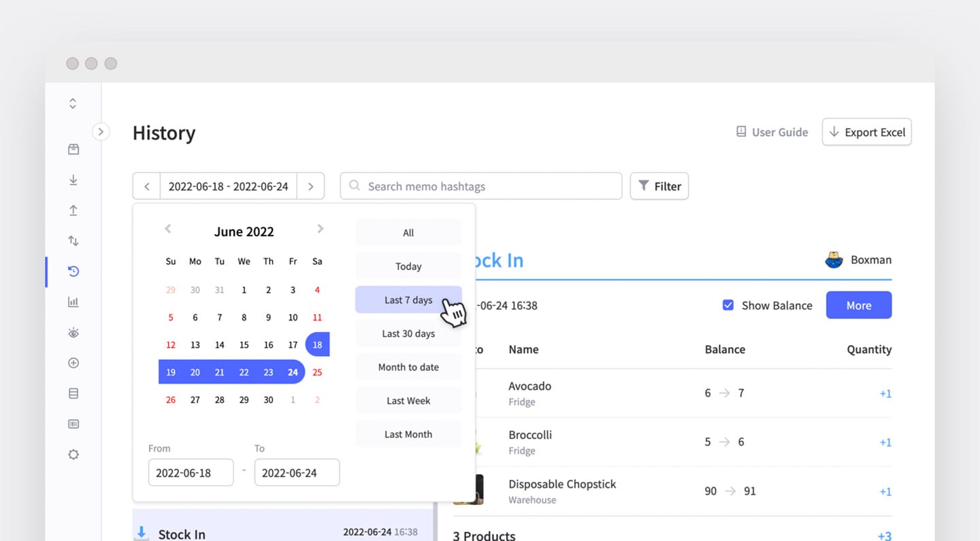This screenshot has width=980, height=541.
Task: Open the Analytics bar-chart icon in sidebar
Action: pos(73,301)
